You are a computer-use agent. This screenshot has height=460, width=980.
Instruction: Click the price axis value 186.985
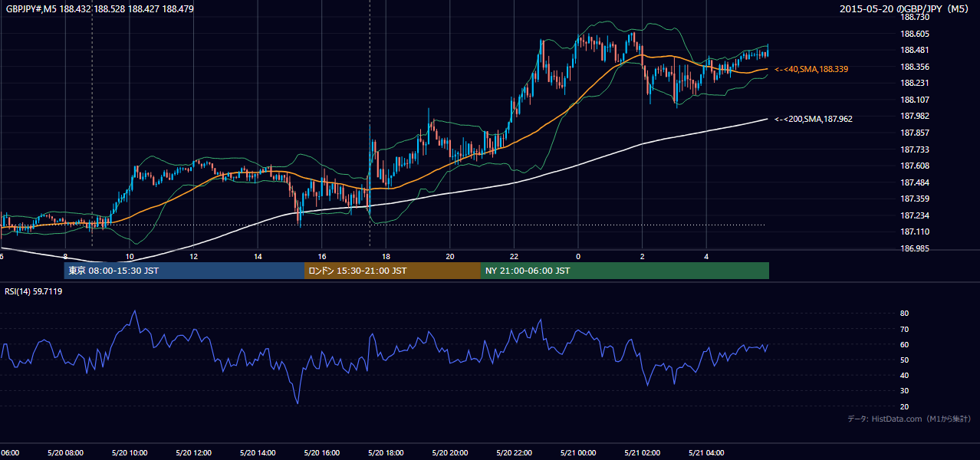[914, 248]
